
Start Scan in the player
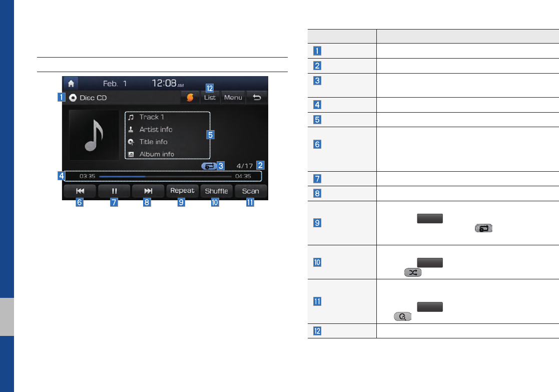251,191
